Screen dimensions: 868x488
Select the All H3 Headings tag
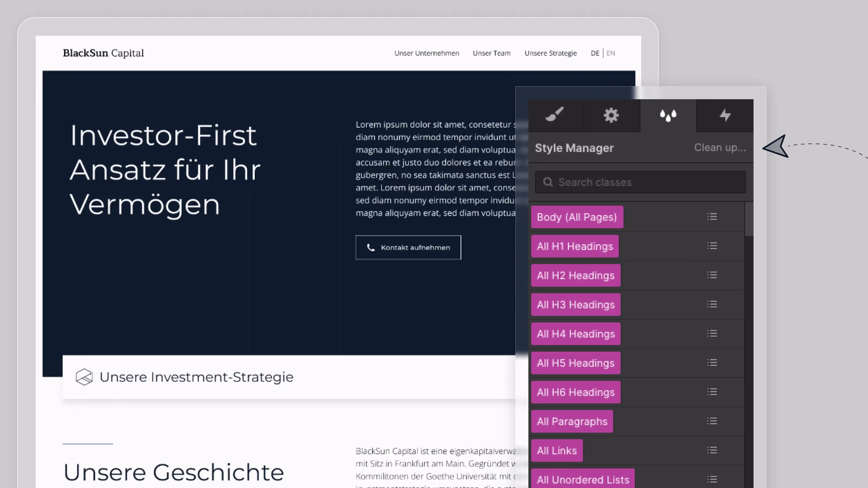(576, 305)
